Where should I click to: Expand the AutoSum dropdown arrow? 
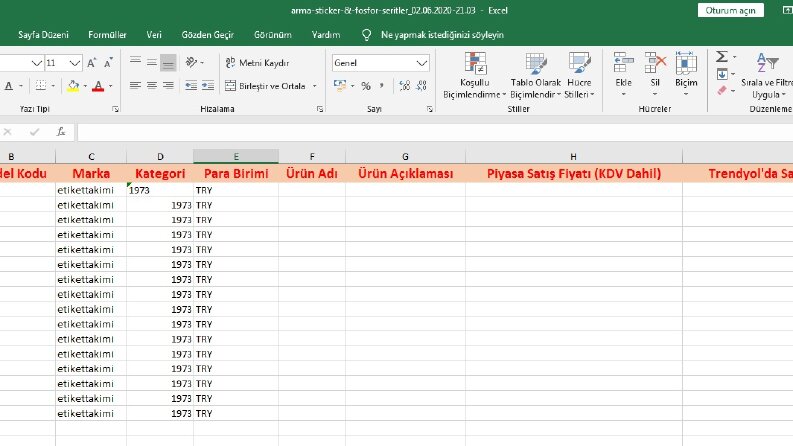[x=734, y=57]
